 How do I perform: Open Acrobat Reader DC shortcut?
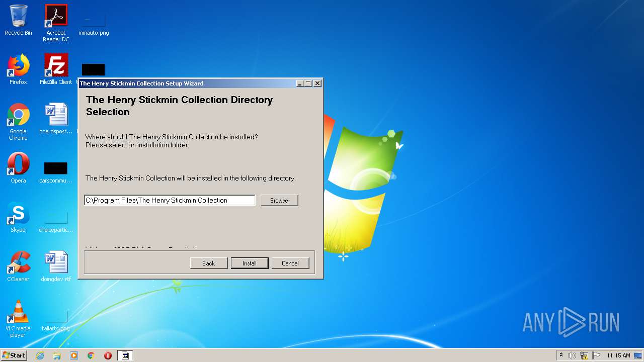[x=56, y=23]
